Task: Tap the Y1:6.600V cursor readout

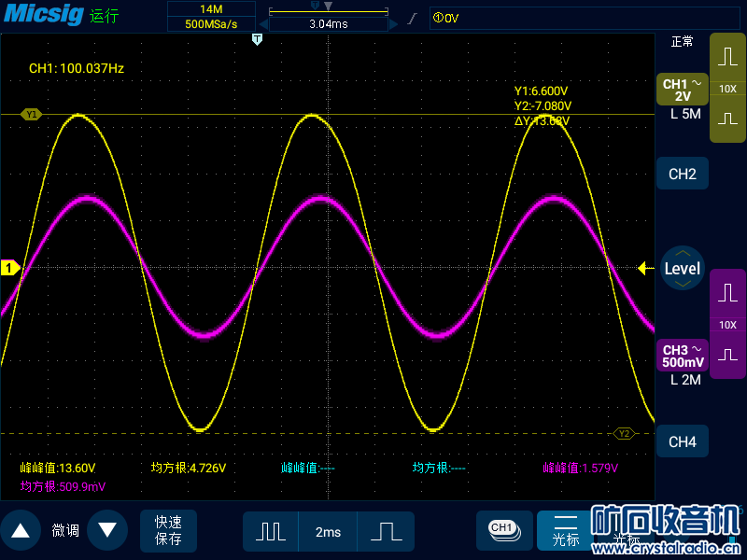Action: [x=541, y=91]
